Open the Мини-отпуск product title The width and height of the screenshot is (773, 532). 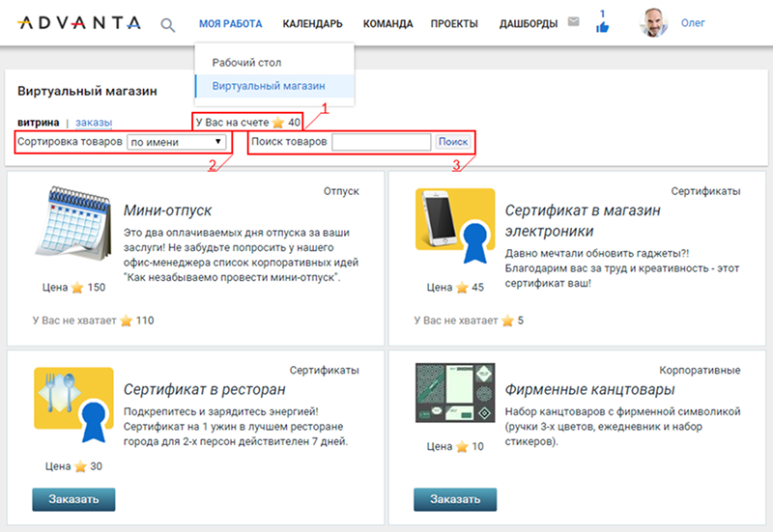(x=167, y=210)
